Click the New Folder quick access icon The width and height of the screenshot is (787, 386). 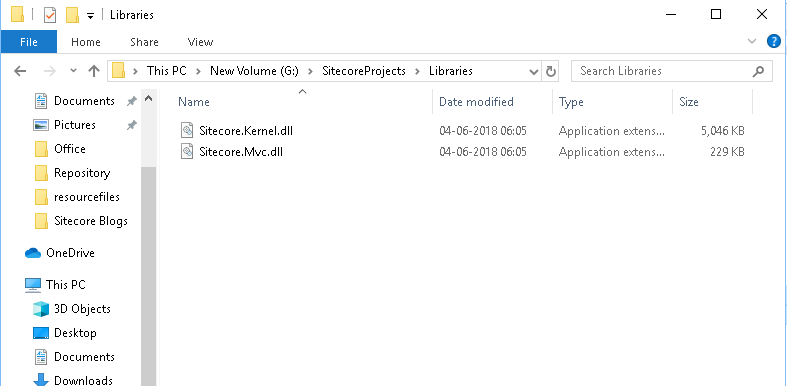click(72, 15)
